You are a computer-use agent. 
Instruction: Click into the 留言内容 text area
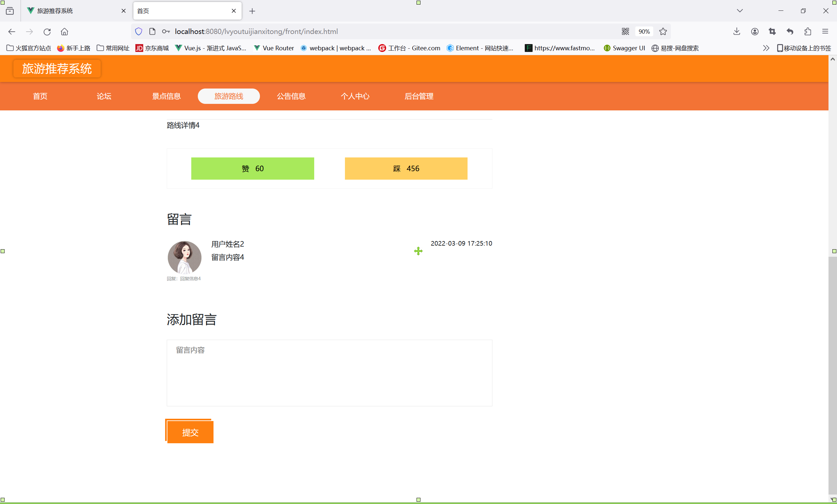tap(329, 373)
